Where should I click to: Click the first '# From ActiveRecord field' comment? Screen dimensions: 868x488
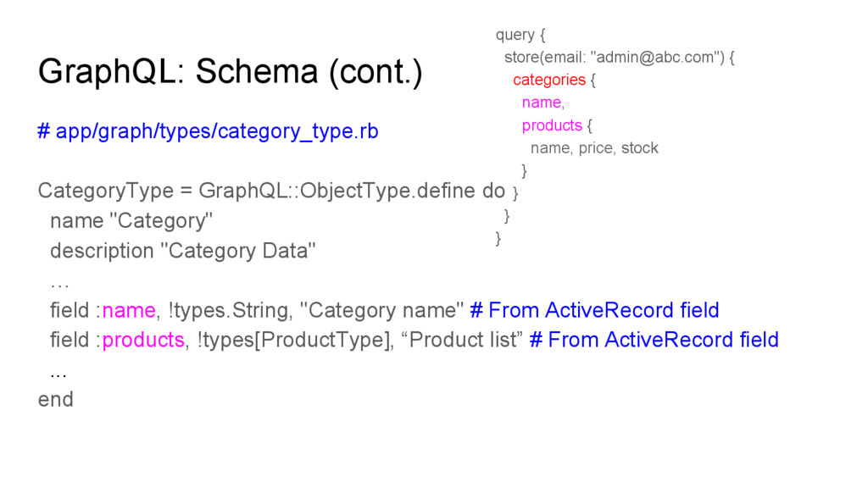click(594, 310)
